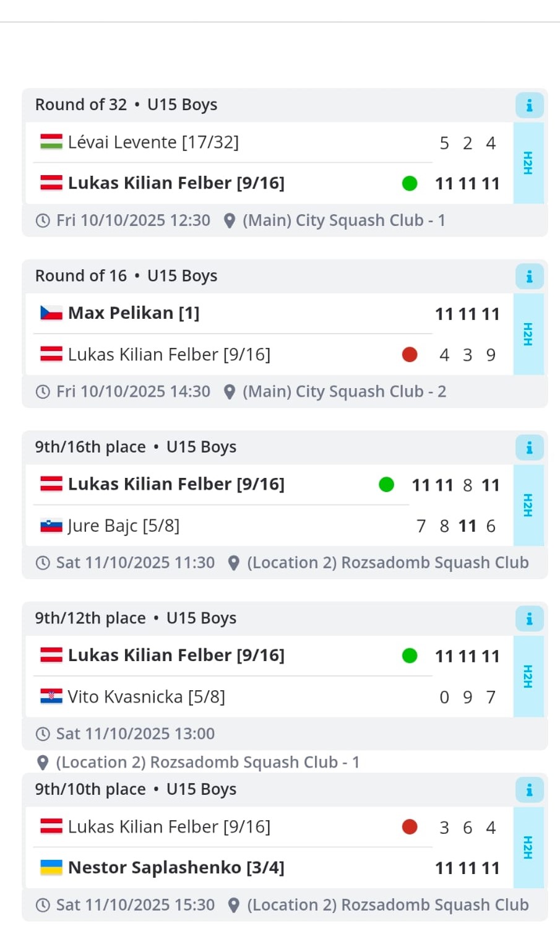Open H2H for Nestor Saplashenko match

(x=528, y=847)
